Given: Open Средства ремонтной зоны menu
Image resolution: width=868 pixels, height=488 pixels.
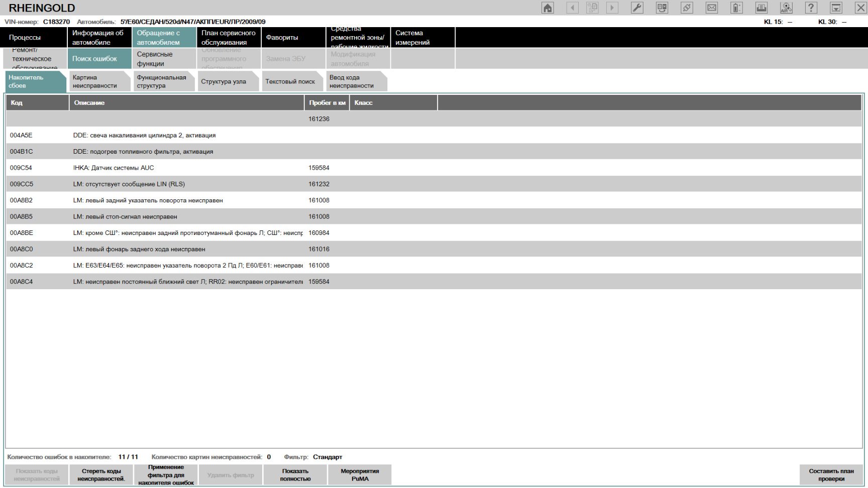Looking at the screenshot, I should 358,38.
